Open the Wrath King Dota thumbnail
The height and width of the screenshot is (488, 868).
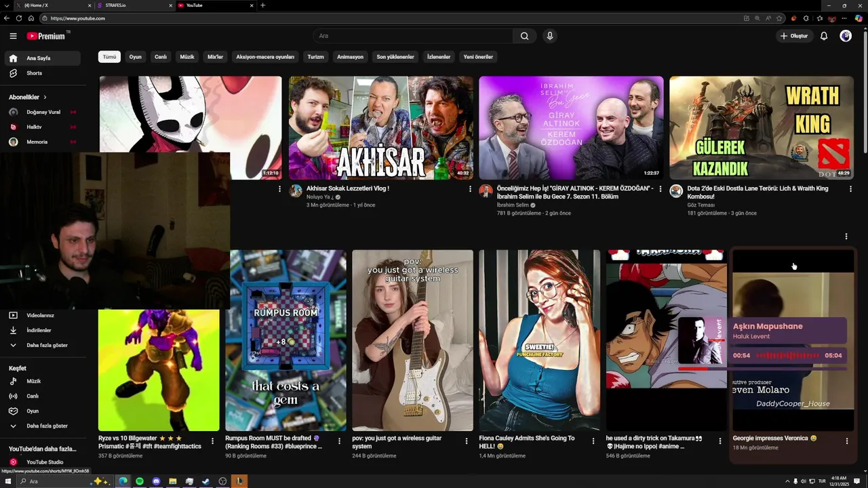coord(762,127)
